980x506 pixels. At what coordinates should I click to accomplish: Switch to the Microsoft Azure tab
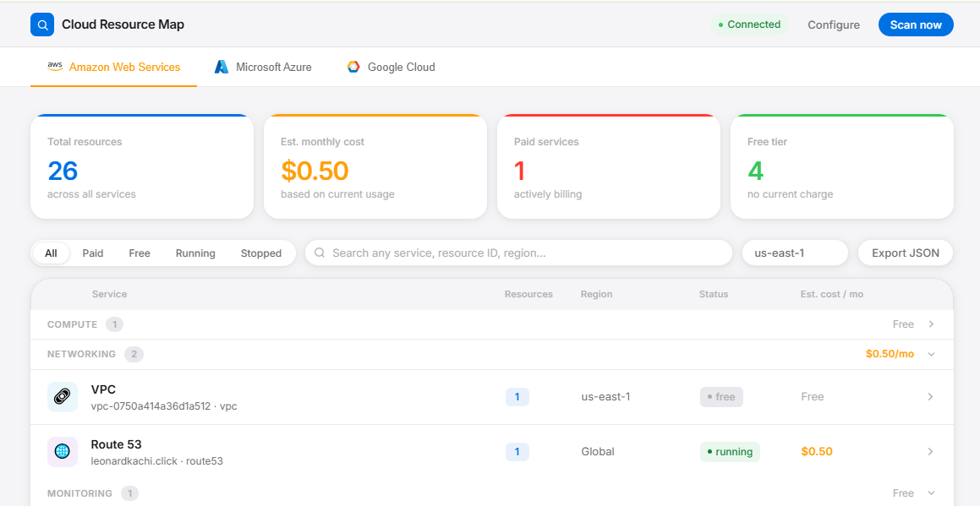273,67
